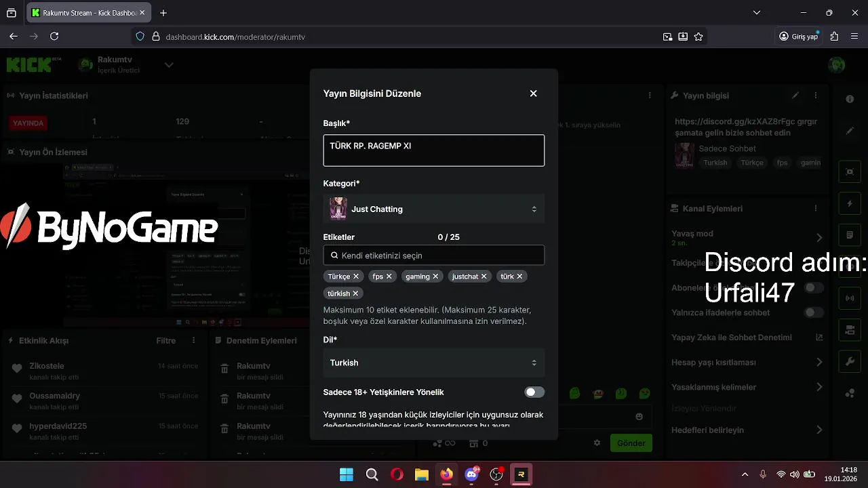Click the pencil icon in right sidebar

click(x=850, y=130)
